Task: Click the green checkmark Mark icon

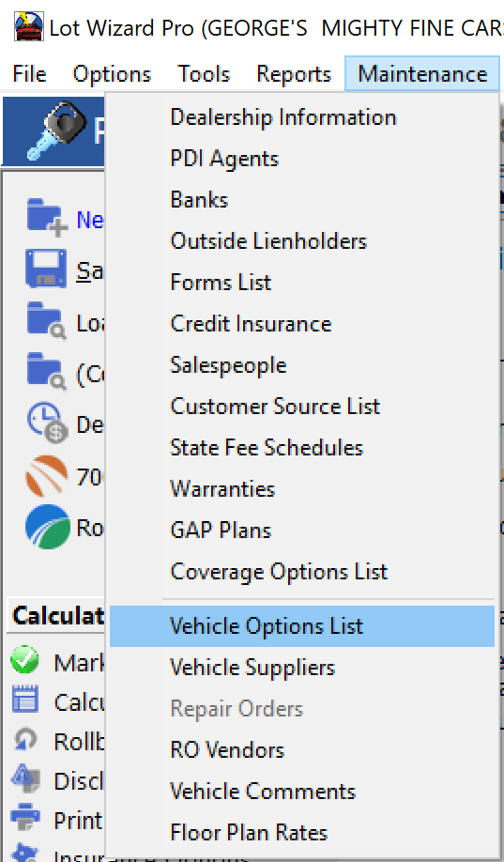Action: click(24, 660)
